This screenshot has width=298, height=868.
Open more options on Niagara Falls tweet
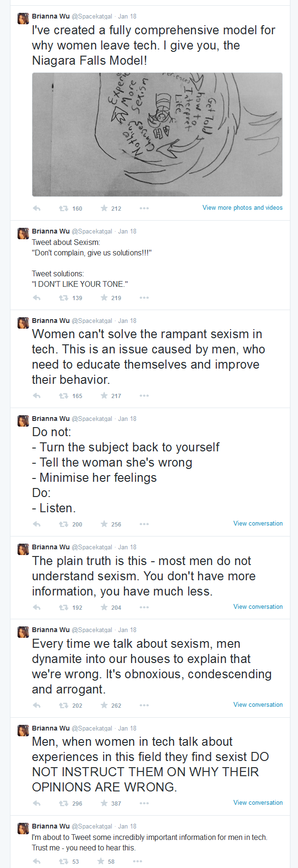click(x=144, y=208)
